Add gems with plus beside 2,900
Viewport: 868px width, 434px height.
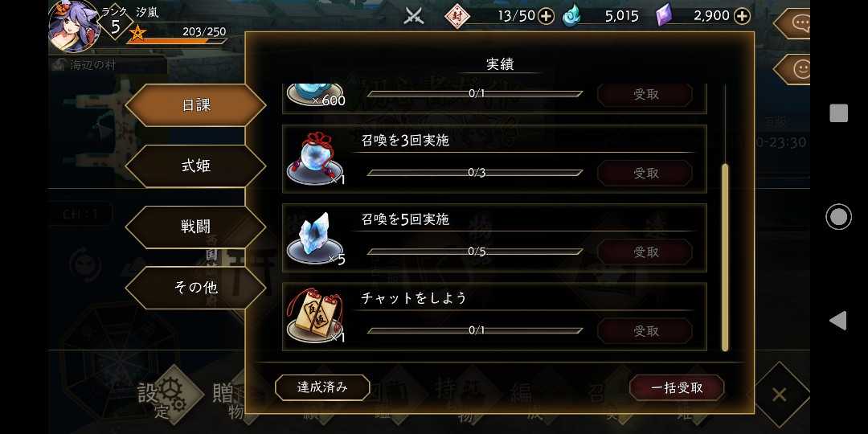click(x=742, y=16)
